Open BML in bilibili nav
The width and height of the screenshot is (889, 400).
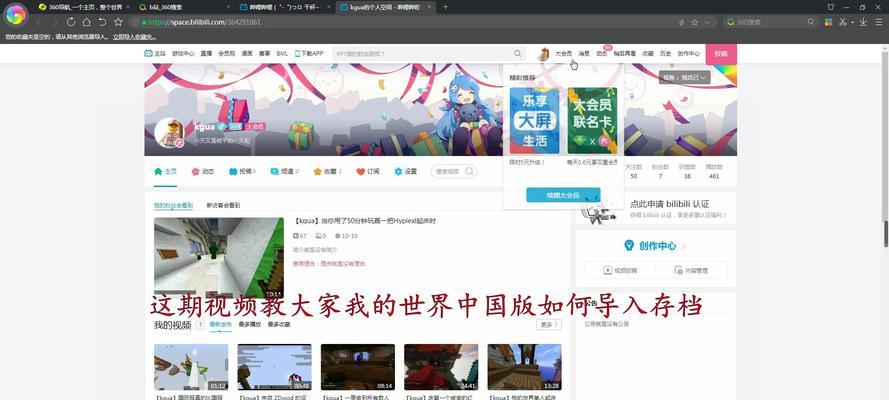pos(282,53)
